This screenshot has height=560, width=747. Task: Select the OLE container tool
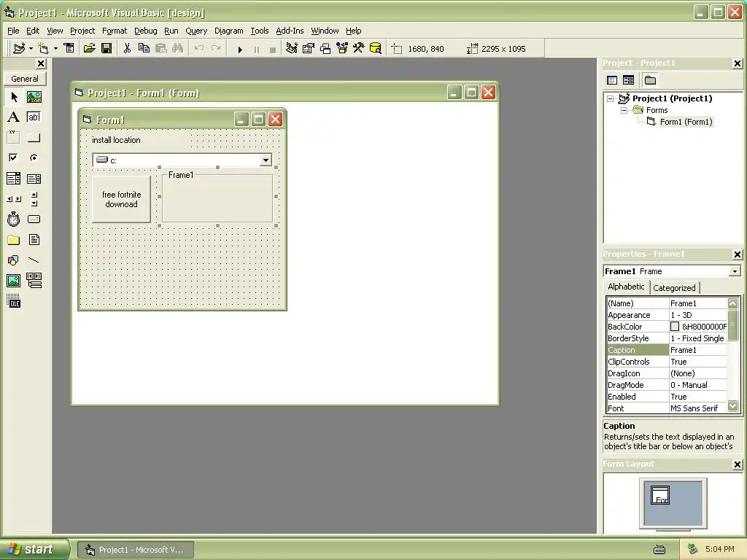[13, 301]
